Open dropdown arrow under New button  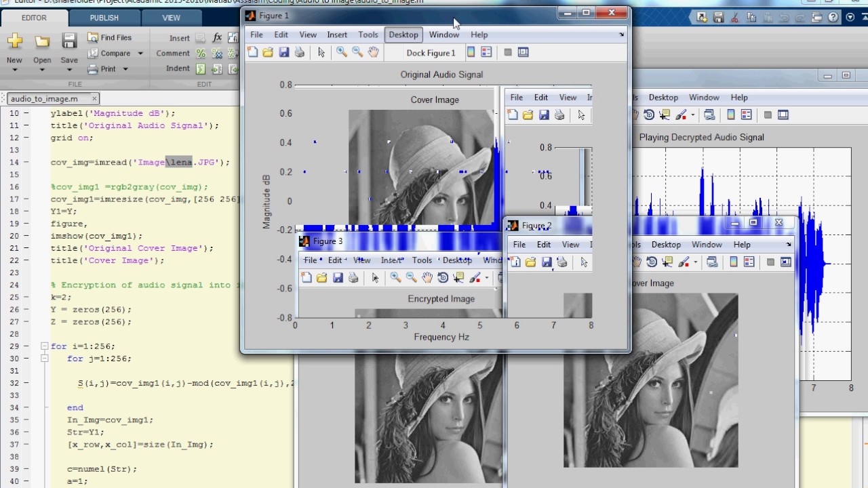click(x=14, y=70)
